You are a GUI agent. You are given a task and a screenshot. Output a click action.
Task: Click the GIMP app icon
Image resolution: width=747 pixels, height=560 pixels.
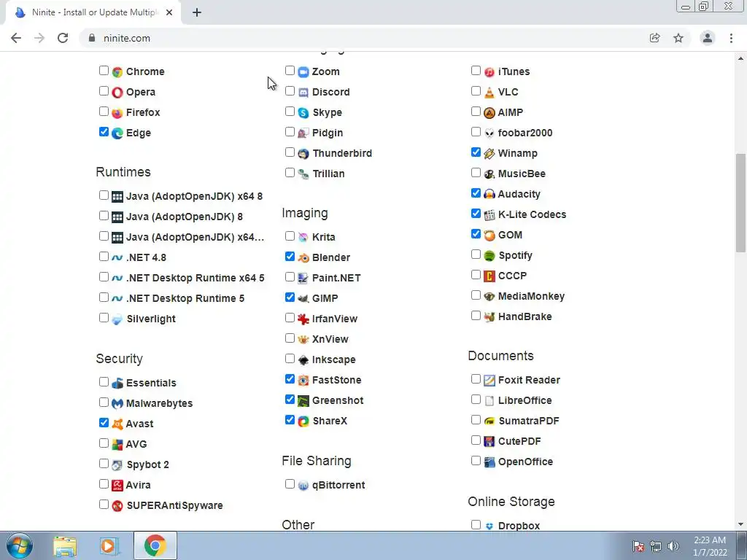click(303, 298)
